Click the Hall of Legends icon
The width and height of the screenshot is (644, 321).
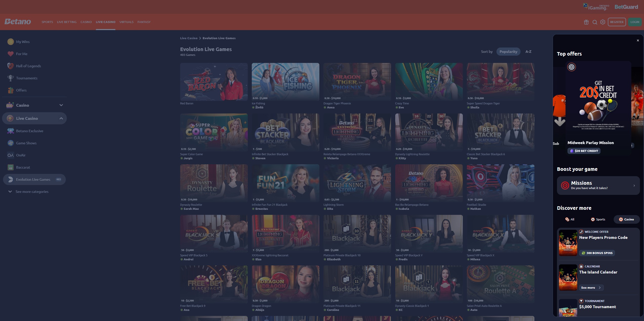[10, 66]
